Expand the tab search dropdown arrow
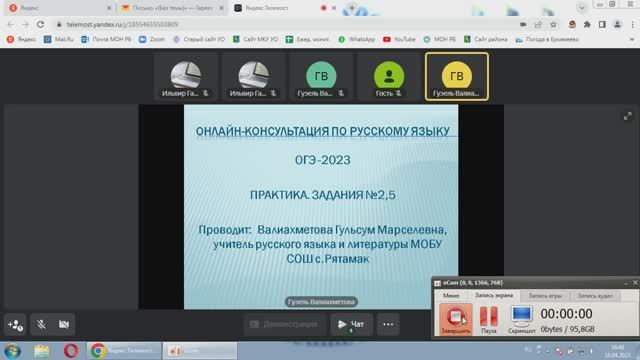This screenshot has height=360, width=640. 582,8
